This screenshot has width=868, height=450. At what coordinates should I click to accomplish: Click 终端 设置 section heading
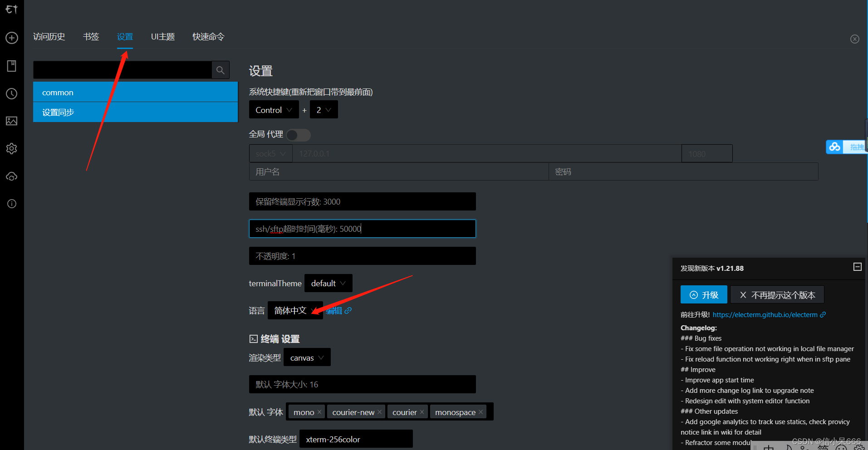click(x=275, y=339)
